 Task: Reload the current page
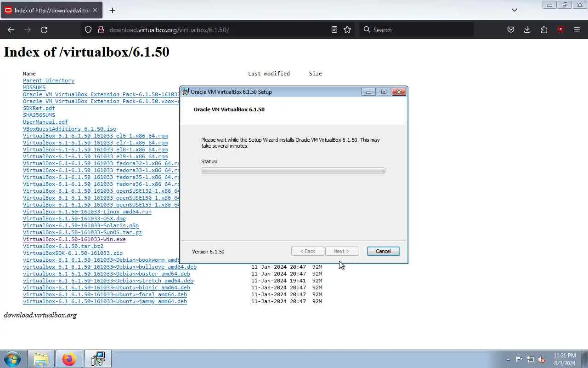pyautogui.click(x=44, y=29)
